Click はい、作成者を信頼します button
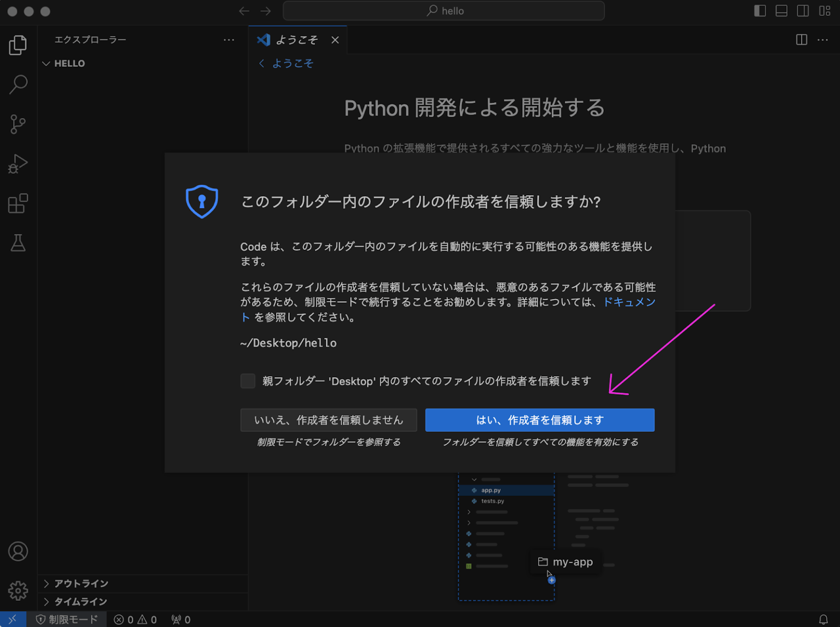The height and width of the screenshot is (627, 840). click(x=539, y=420)
